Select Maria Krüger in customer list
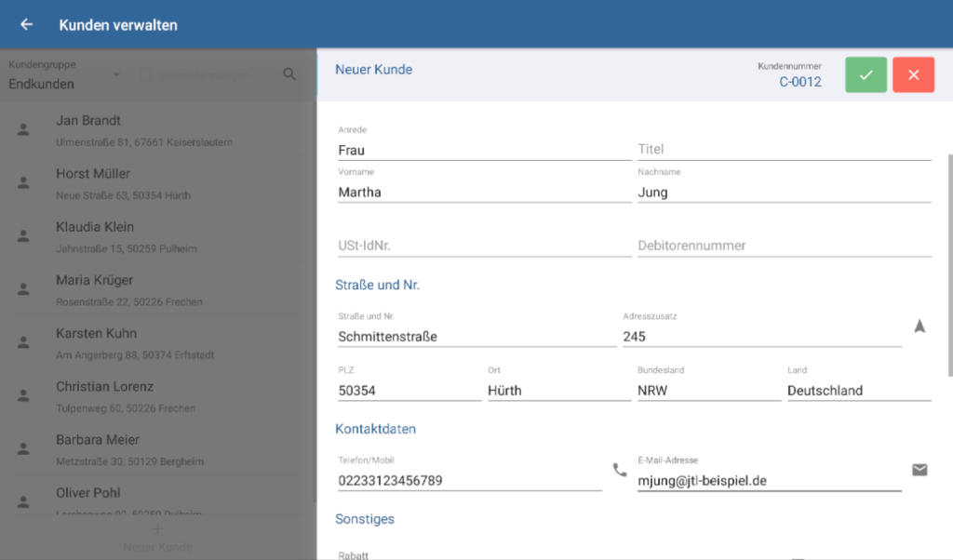This screenshot has width=953, height=560. [158, 289]
